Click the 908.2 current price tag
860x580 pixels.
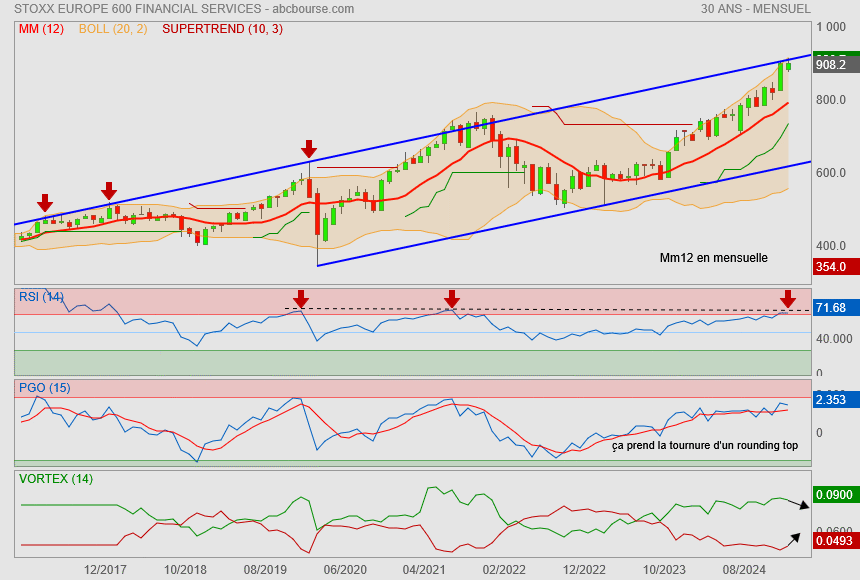click(x=831, y=64)
